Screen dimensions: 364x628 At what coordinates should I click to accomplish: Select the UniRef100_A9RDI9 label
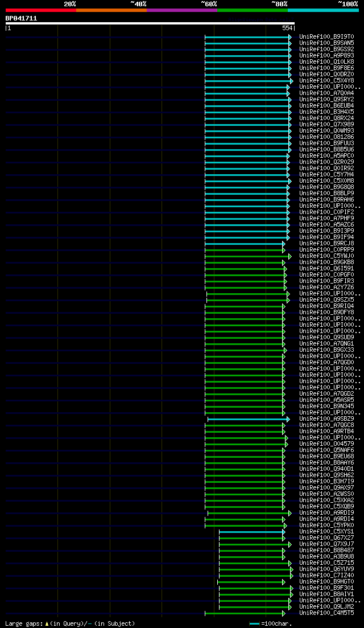tap(326, 512)
